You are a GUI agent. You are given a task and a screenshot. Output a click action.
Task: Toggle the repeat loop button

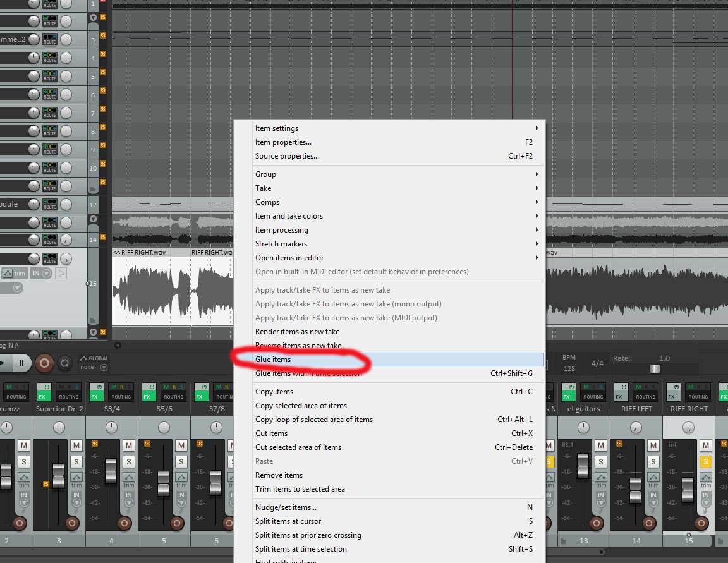(x=64, y=363)
